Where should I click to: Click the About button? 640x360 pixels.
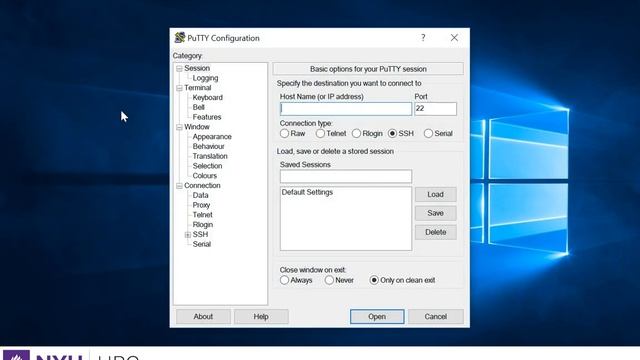[203, 316]
